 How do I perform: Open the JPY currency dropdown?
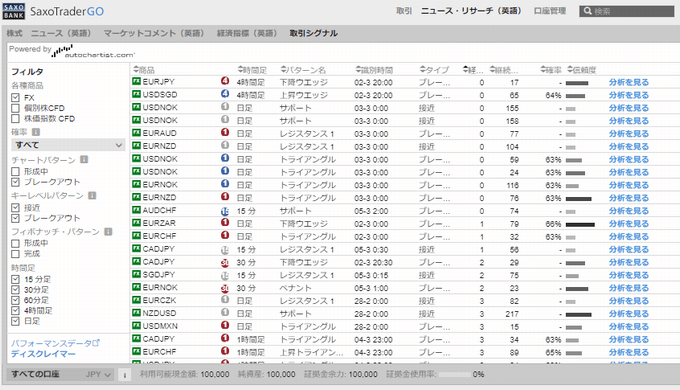point(98,374)
